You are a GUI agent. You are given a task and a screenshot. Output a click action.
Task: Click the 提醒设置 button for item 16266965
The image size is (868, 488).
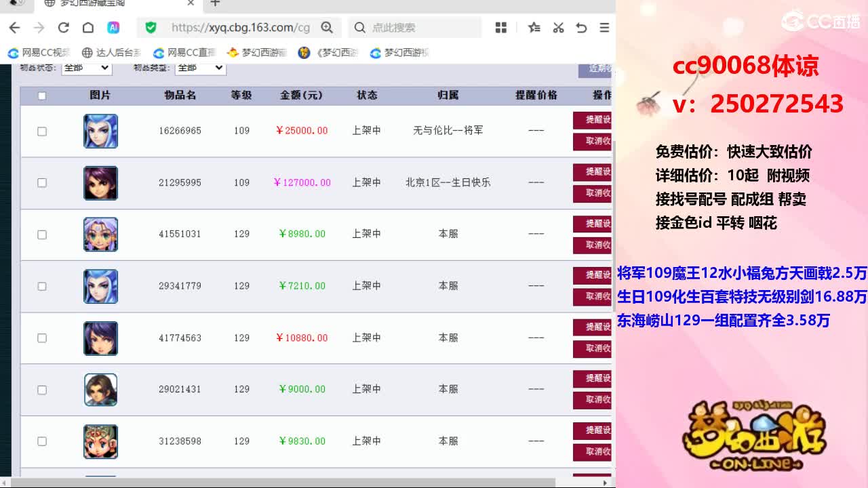pyautogui.click(x=593, y=120)
